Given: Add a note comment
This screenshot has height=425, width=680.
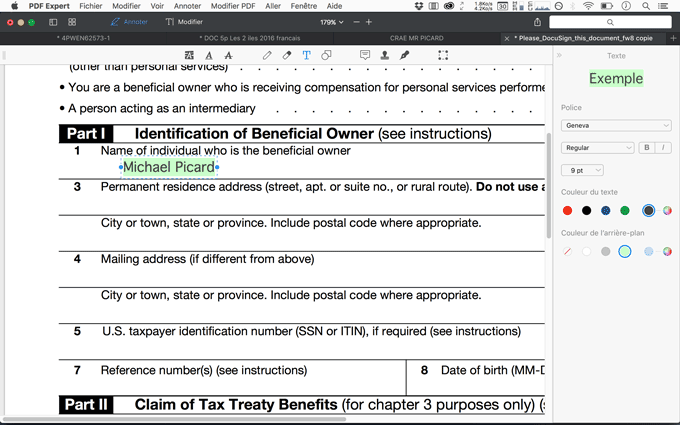Looking at the screenshot, I should click(365, 55).
